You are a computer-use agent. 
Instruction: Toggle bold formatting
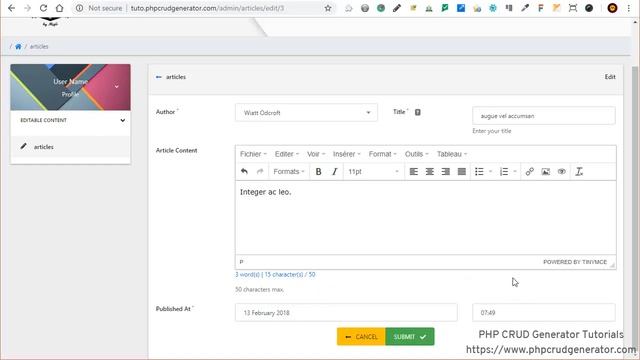pyautogui.click(x=318, y=172)
